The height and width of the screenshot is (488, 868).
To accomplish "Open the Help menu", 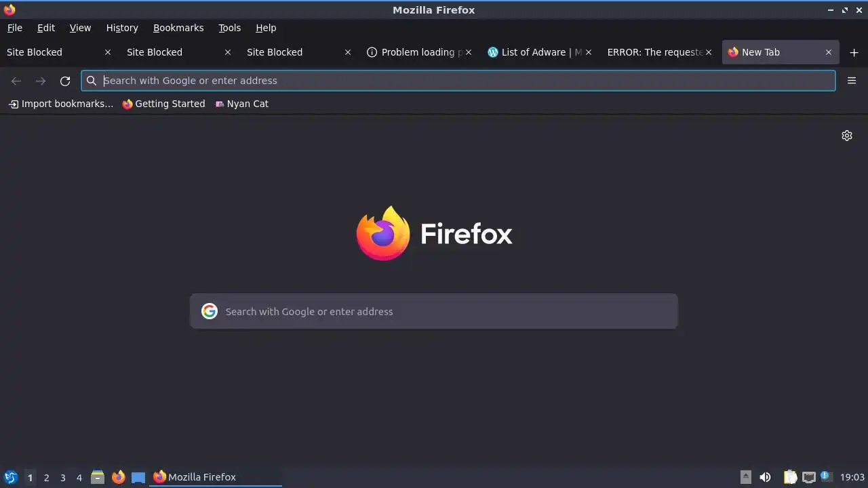I will pyautogui.click(x=266, y=28).
